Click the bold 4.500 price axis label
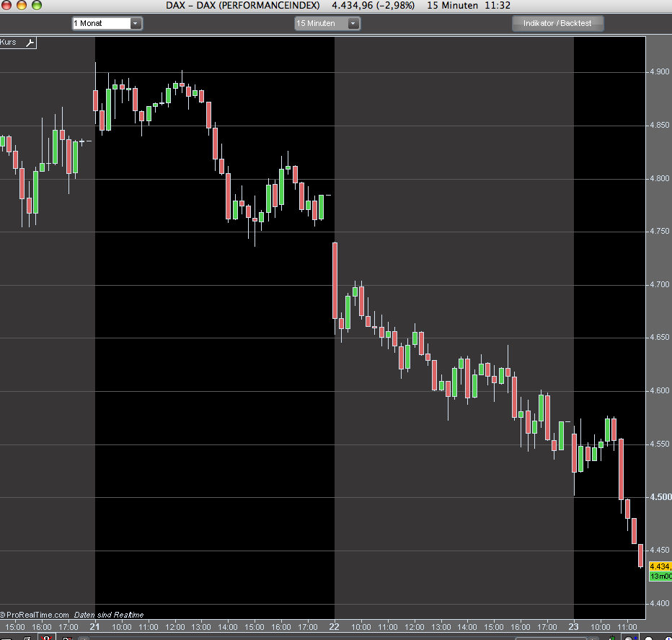The width and height of the screenshot is (672, 640). click(660, 496)
